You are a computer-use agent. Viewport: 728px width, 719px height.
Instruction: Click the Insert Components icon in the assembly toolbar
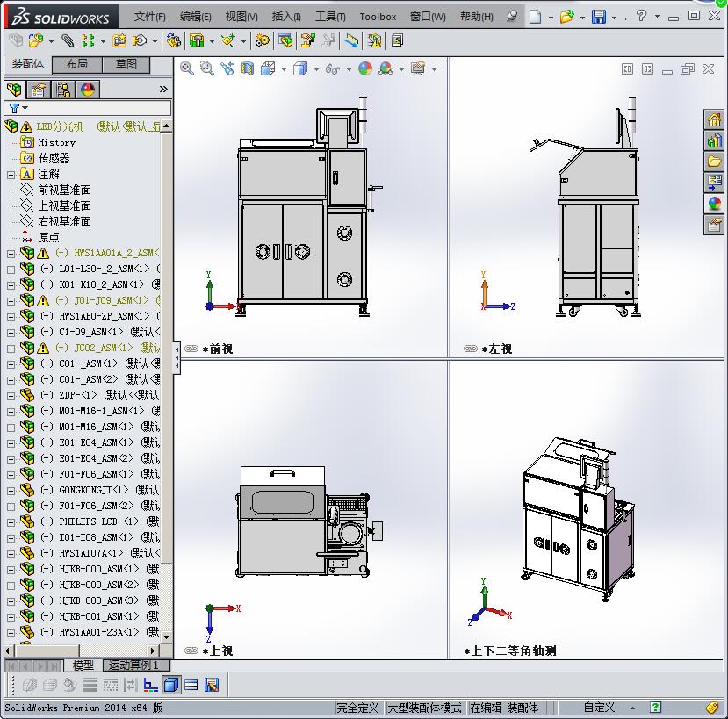pyautogui.click(x=36, y=41)
